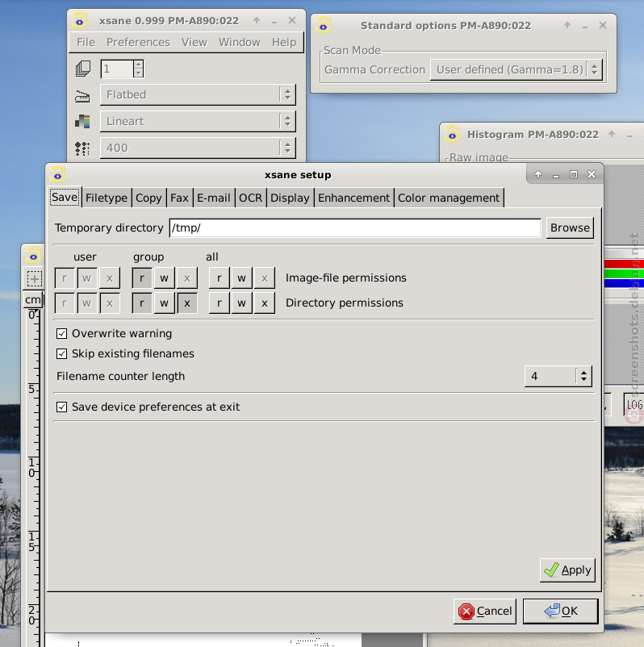Uncheck the Overwrite warning checkbox

61,333
